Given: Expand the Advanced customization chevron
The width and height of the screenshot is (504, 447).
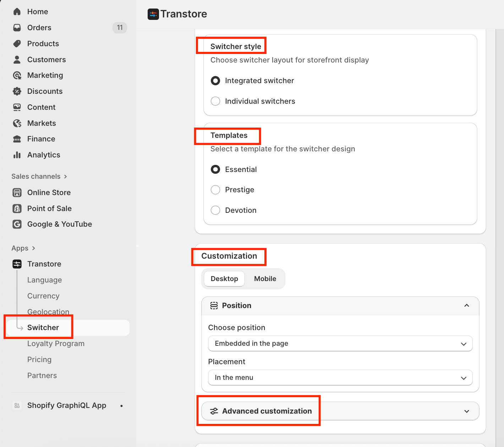Looking at the screenshot, I should (467, 411).
